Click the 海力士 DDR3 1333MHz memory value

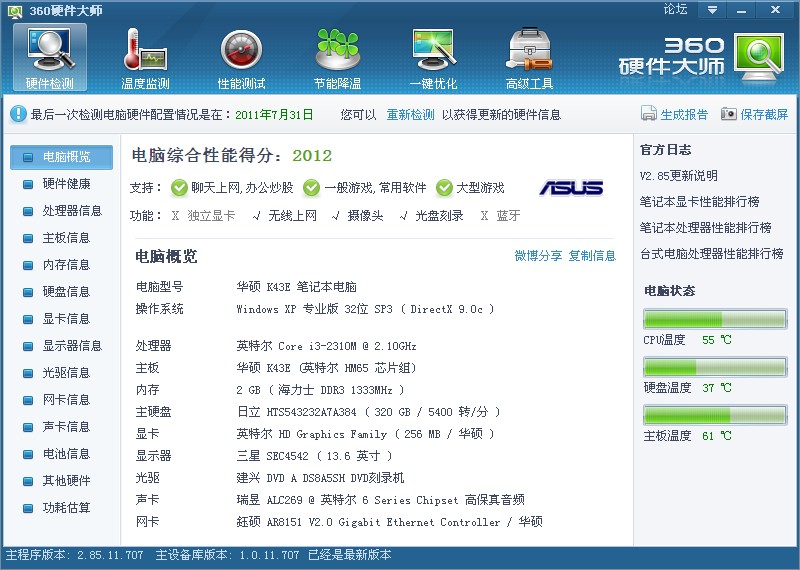point(320,390)
